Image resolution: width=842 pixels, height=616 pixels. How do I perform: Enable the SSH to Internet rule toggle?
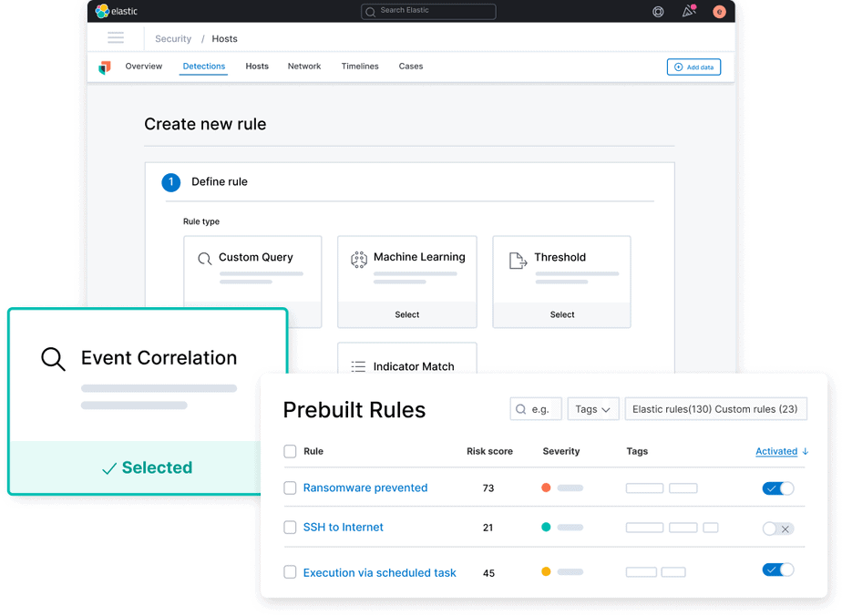(x=778, y=528)
